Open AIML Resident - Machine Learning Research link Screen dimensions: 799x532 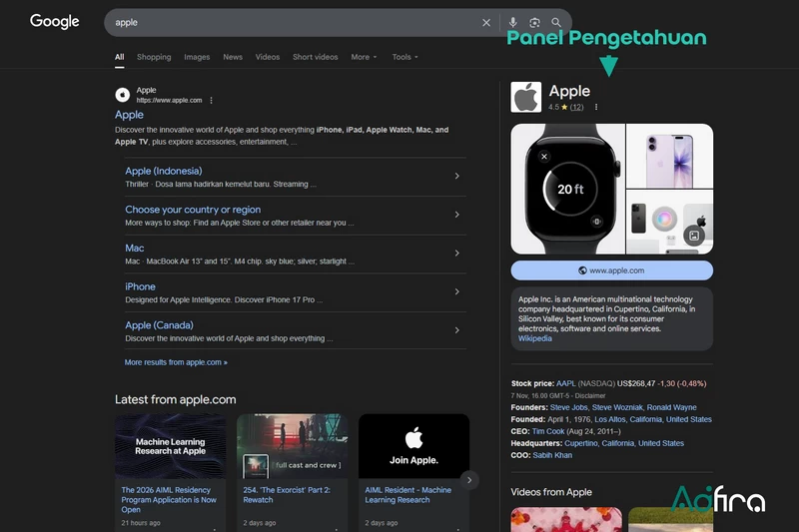point(407,495)
